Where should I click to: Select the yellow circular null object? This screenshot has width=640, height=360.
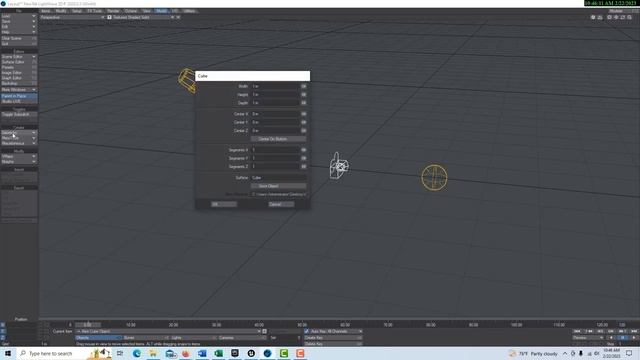[434, 178]
